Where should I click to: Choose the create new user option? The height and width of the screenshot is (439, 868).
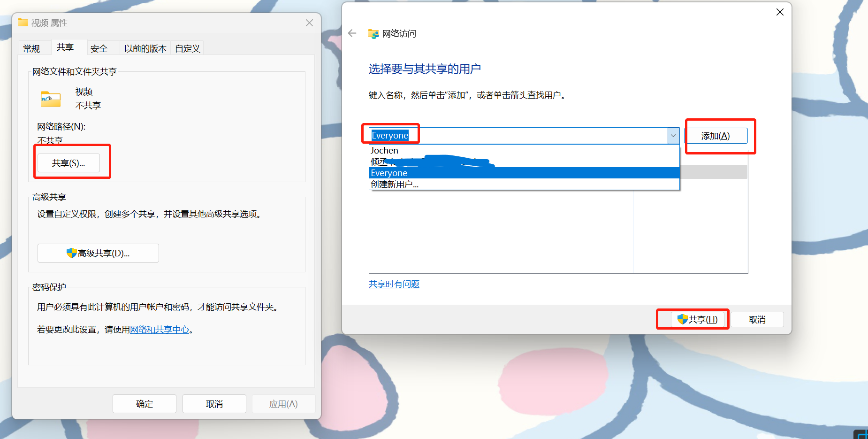[x=394, y=185]
